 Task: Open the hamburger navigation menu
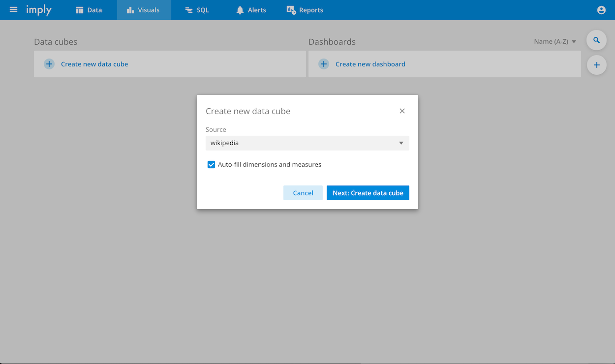pyautogui.click(x=14, y=10)
